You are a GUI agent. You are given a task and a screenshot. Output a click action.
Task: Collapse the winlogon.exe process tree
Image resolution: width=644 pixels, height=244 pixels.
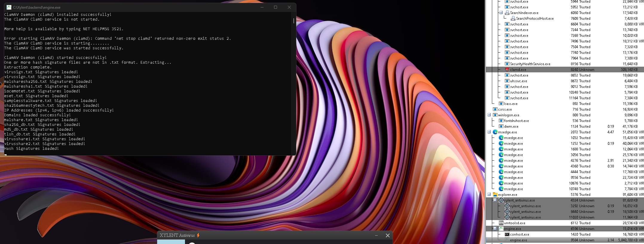pos(489,115)
